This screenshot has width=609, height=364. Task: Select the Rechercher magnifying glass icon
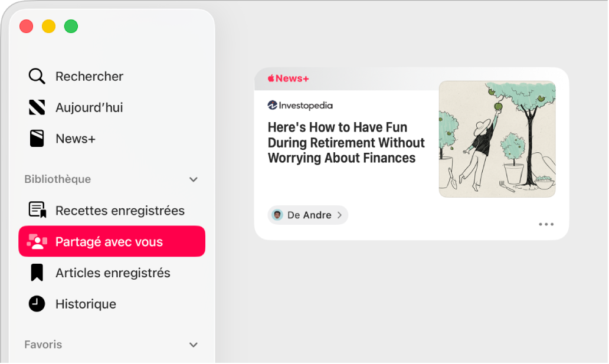click(37, 76)
